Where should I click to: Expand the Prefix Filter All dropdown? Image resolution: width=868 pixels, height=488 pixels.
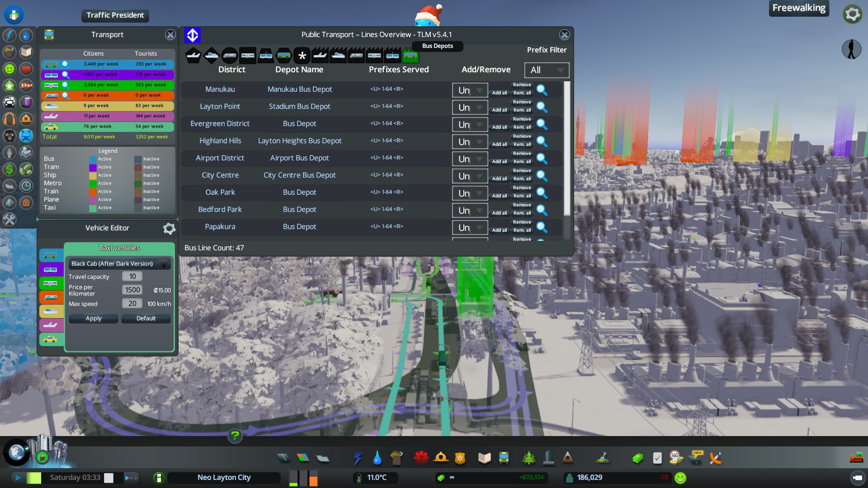point(547,70)
